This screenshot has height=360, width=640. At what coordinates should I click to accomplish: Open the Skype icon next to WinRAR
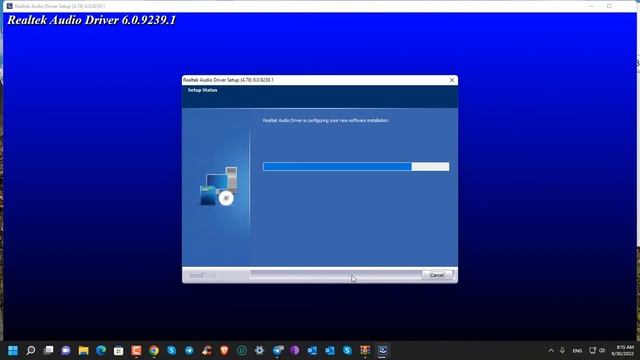point(347,351)
